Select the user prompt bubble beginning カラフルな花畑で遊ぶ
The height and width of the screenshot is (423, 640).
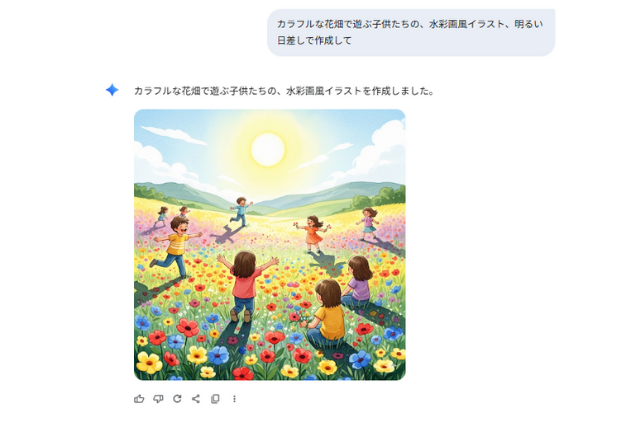tap(411, 32)
